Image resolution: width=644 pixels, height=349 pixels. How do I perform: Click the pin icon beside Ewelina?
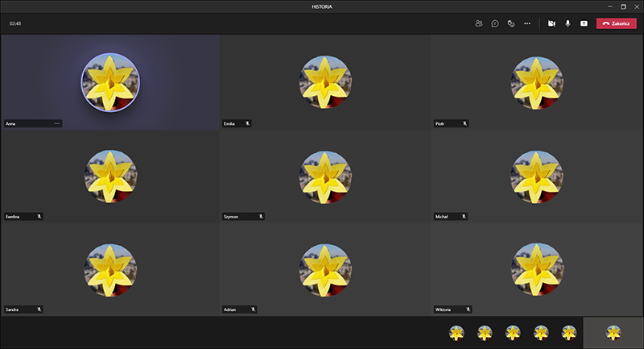pyautogui.click(x=39, y=216)
